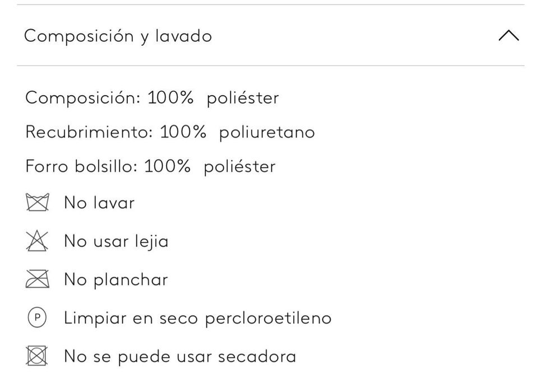Click 'No se puede usar secadora' text
This screenshot has width=545, height=392.
tap(179, 356)
